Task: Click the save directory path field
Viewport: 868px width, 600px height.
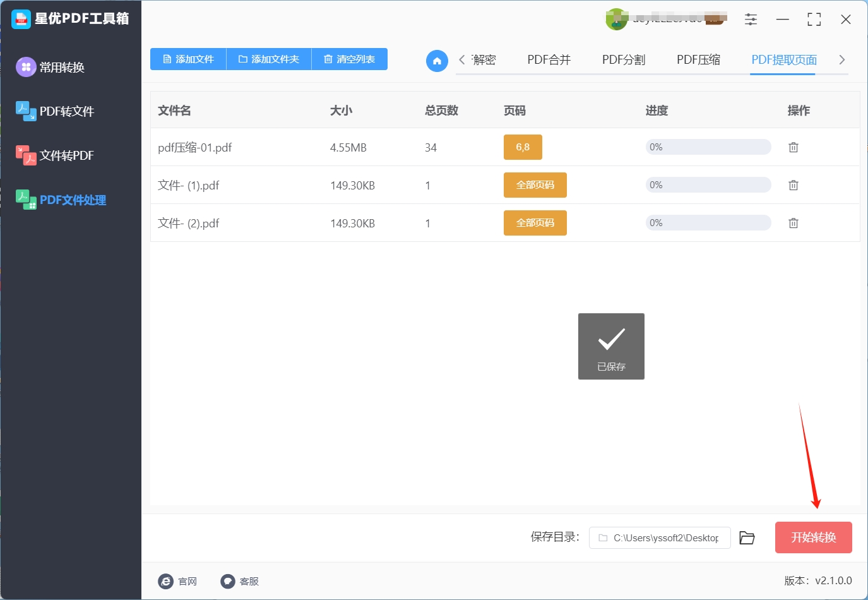Action: (x=660, y=537)
